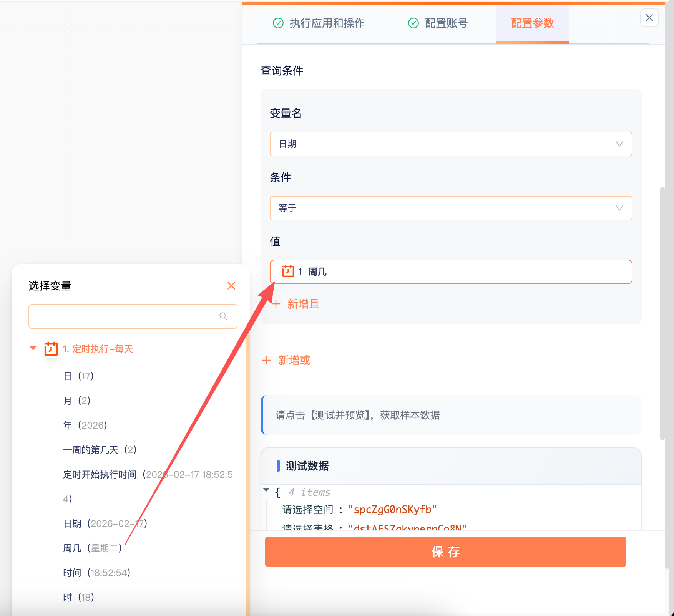Select variable 日 (17)
The height and width of the screenshot is (616, 674).
(x=79, y=376)
